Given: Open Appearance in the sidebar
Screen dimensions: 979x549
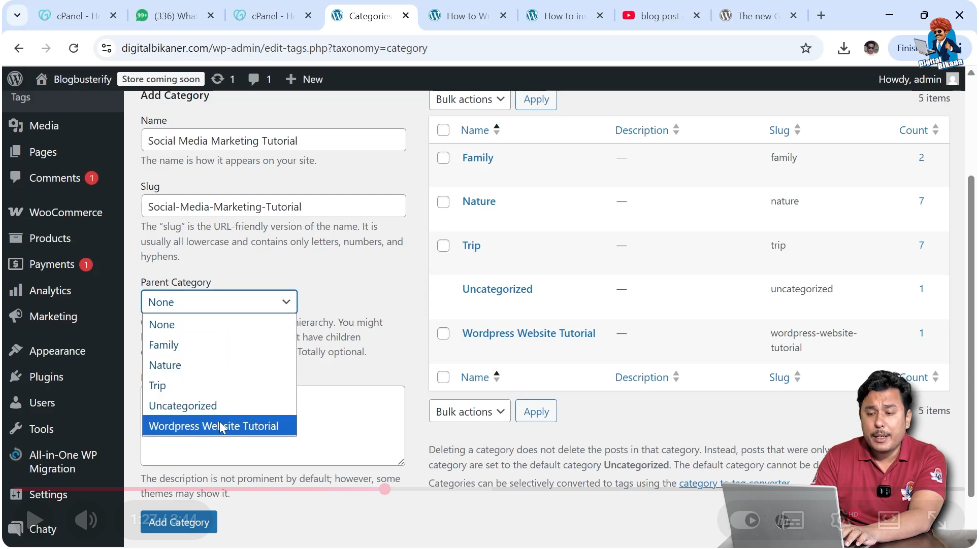Looking at the screenshot, I should point(57,351).
